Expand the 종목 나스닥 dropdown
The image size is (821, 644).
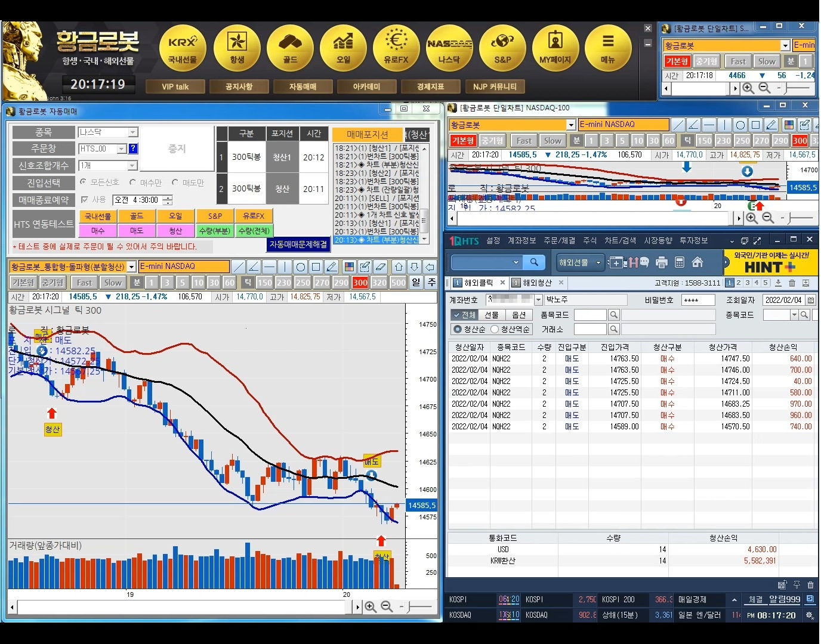pos(133,132)
